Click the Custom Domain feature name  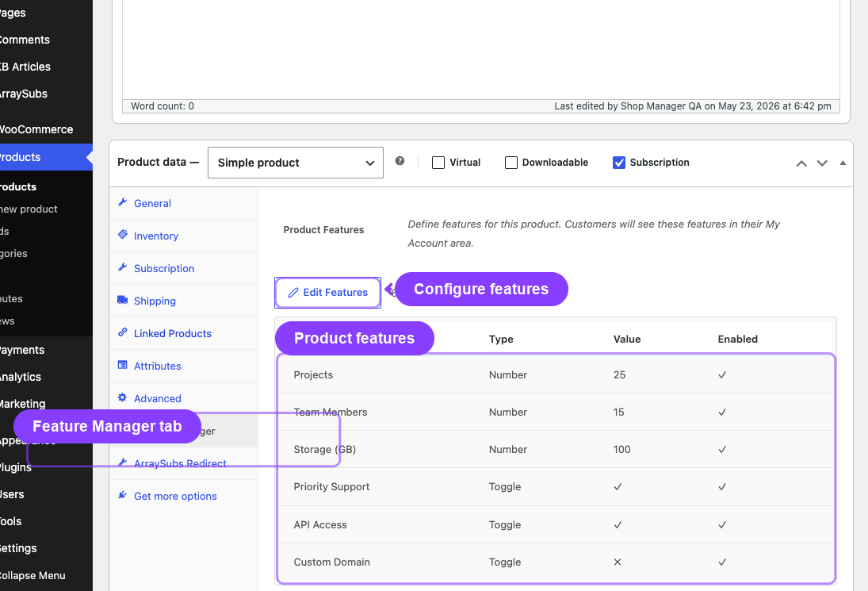pos(331,562)
